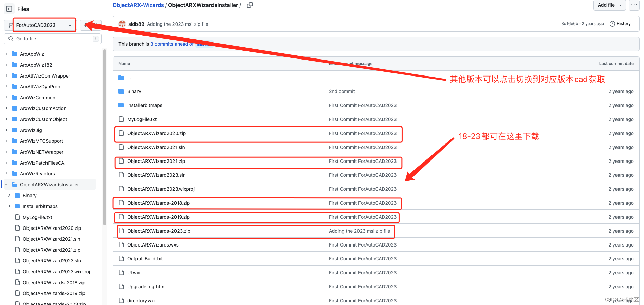Select ArxWizNETWrapper in the file tree
The image size is (644, 305).
(x=42, y=152)
